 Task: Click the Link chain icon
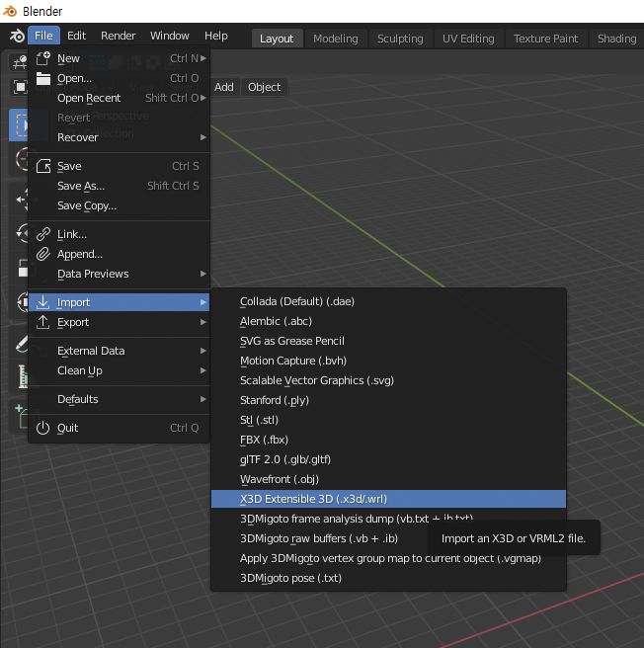click(x=42, y=234)
